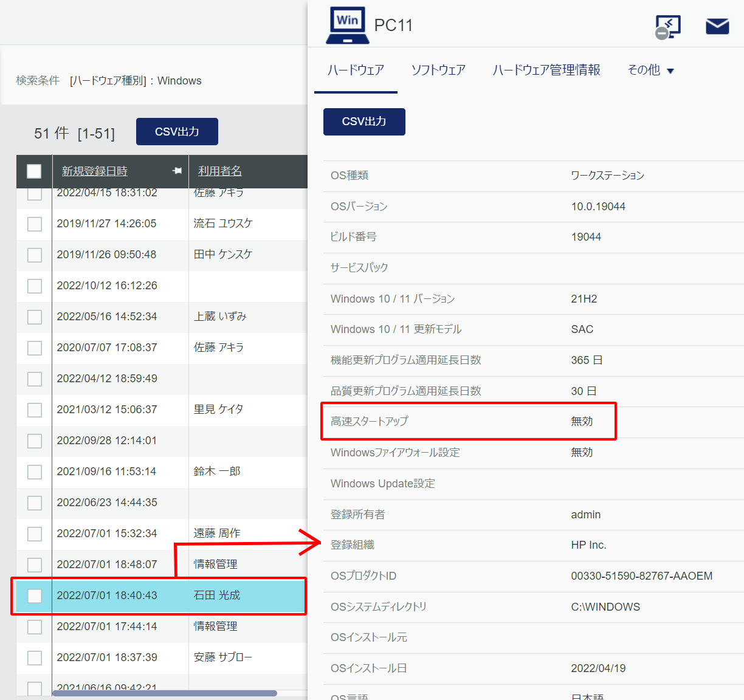
Task: Click the Windows Update設定 label
Action: click(383, 484)
